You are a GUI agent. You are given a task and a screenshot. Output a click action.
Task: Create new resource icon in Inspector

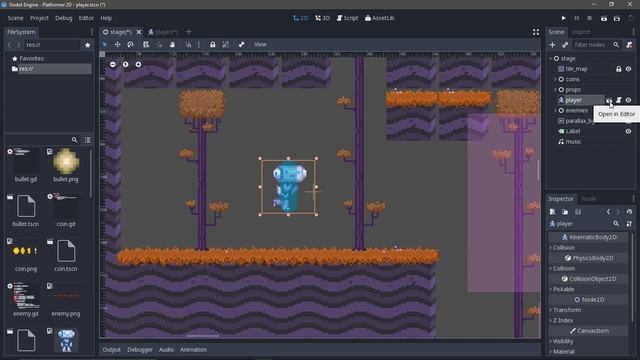click(x=552, y=212)
